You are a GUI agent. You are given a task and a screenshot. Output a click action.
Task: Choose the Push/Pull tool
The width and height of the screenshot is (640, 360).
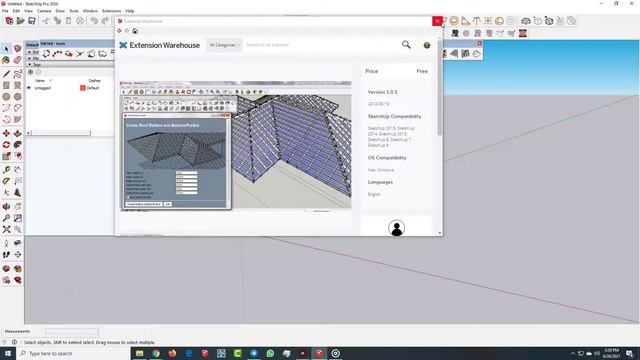[x=18, y=133]
